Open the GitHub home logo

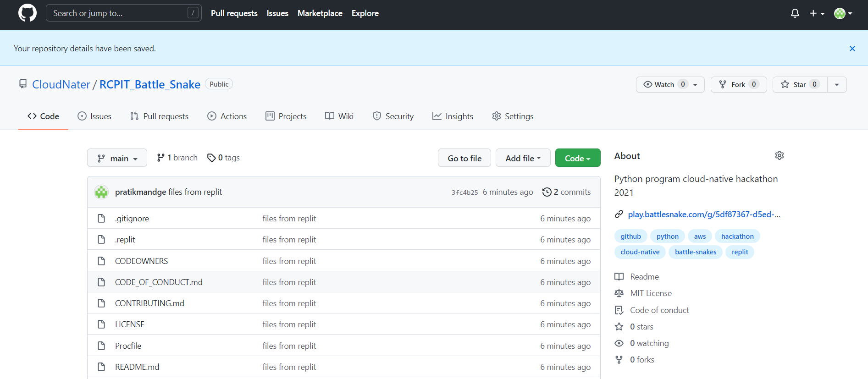(x=28, y=13)
